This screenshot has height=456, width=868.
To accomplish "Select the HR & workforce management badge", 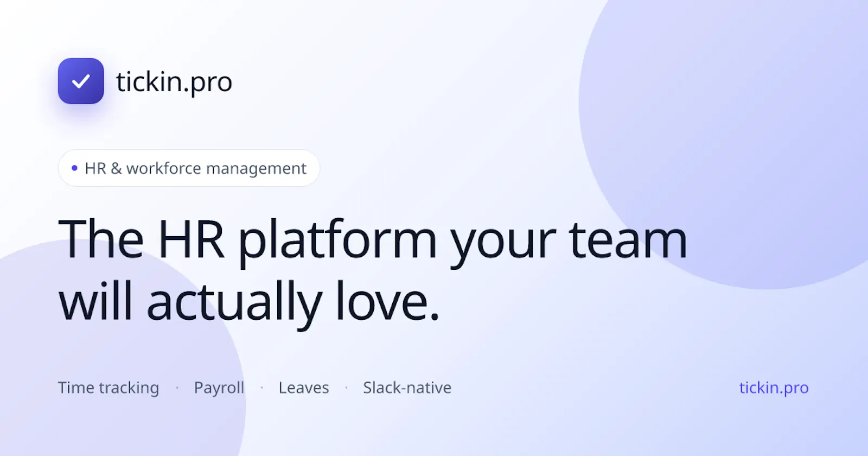I will tap(189, 168).
